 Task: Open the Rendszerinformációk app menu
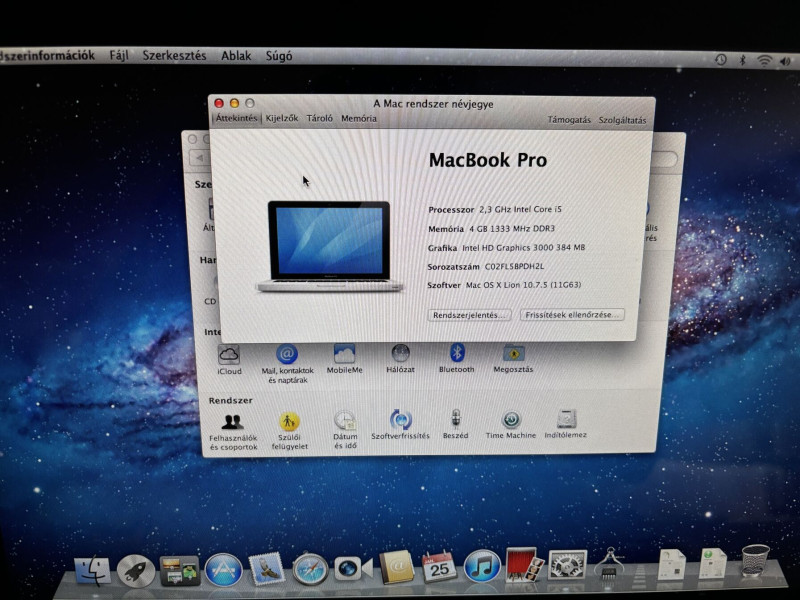47,55
